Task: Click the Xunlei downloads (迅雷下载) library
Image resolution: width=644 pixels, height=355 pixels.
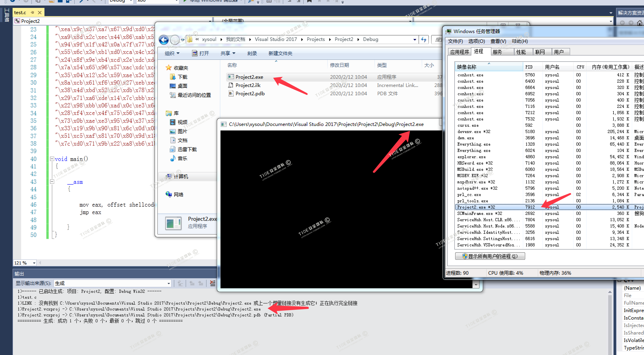Action: pyautogui.click(x=187, y=149)
